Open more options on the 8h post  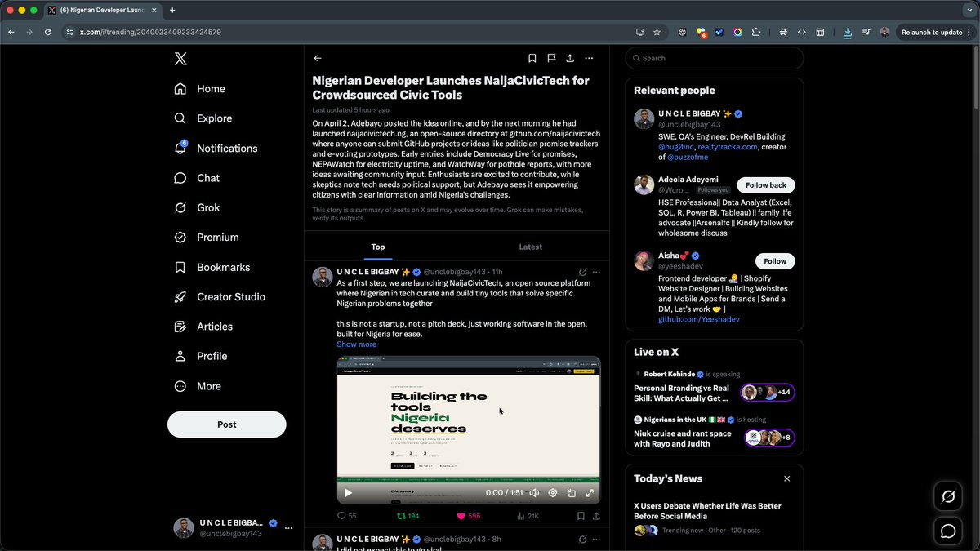(596, 540)
